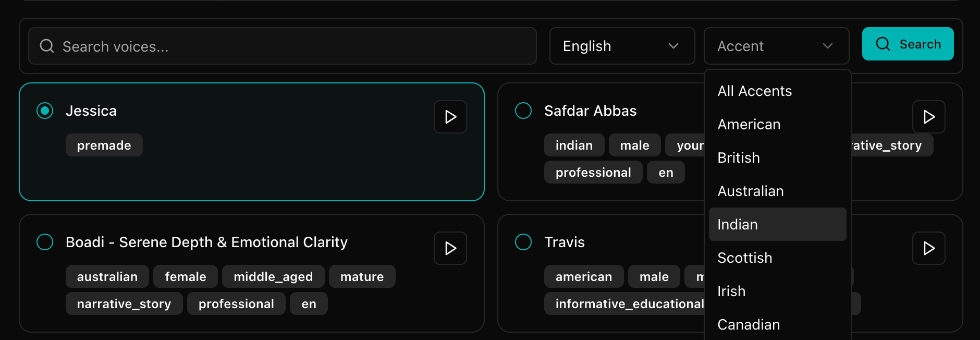This screenshot has height=340, width=980.
Task: Select the Jessica voice radio button
Action: click(45, 111)
